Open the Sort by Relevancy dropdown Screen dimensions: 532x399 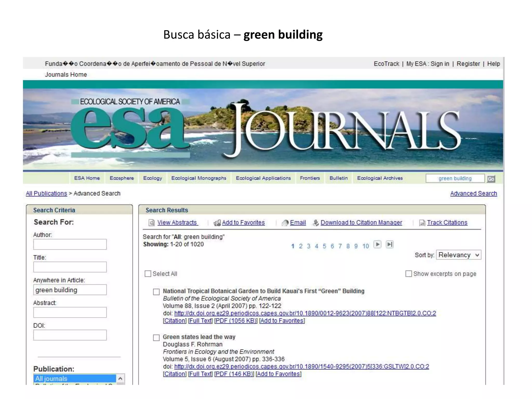pos(458,255)
